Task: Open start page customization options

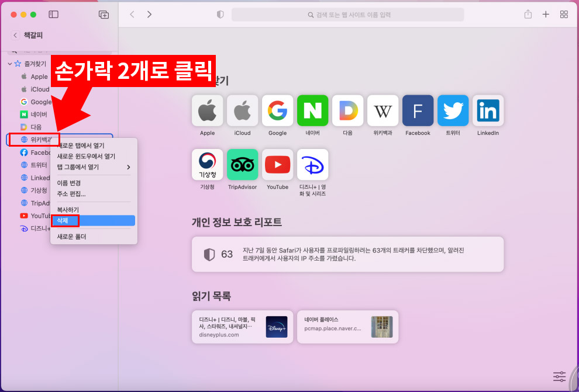Action: 559,376
